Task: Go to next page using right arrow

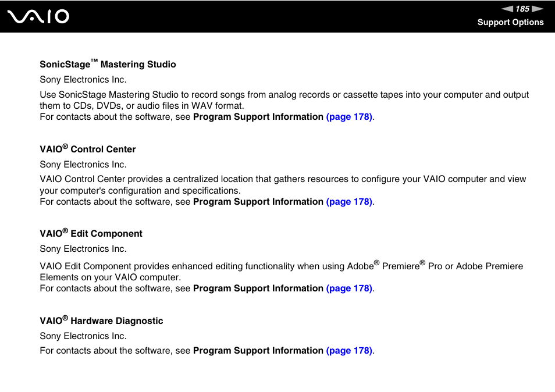Action: tap(538, 9)
